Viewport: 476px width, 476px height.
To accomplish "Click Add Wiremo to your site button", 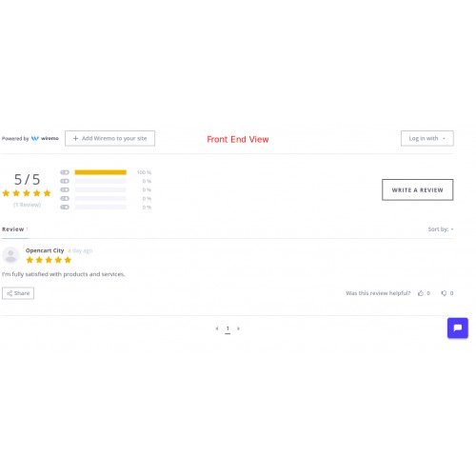I will point(109,138).
